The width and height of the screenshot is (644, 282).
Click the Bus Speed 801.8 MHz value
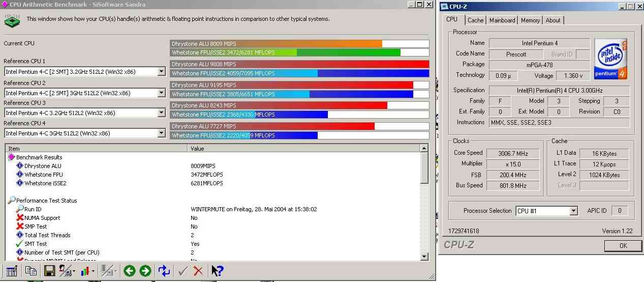(x=512, y=186)
